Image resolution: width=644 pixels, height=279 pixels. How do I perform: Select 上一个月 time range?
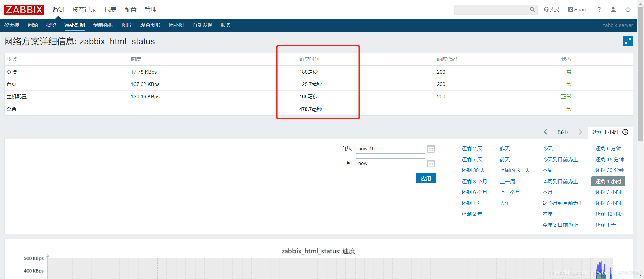pyautogui.click(x=510, y=192)
